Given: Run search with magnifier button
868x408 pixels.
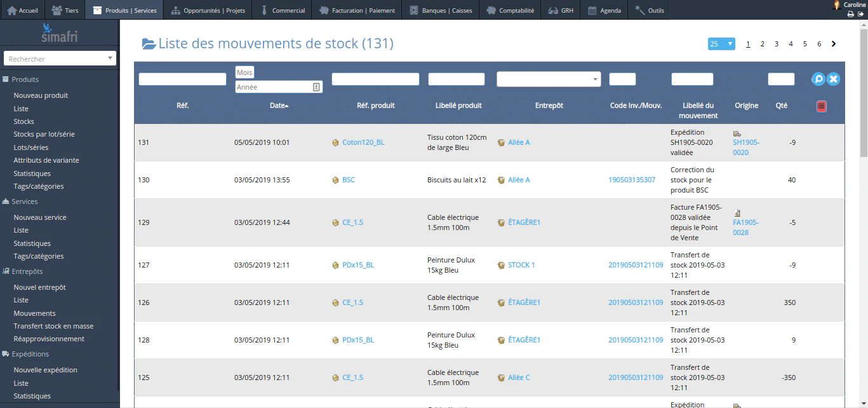Looking at the screenshot, I should [x=818, y=79].
